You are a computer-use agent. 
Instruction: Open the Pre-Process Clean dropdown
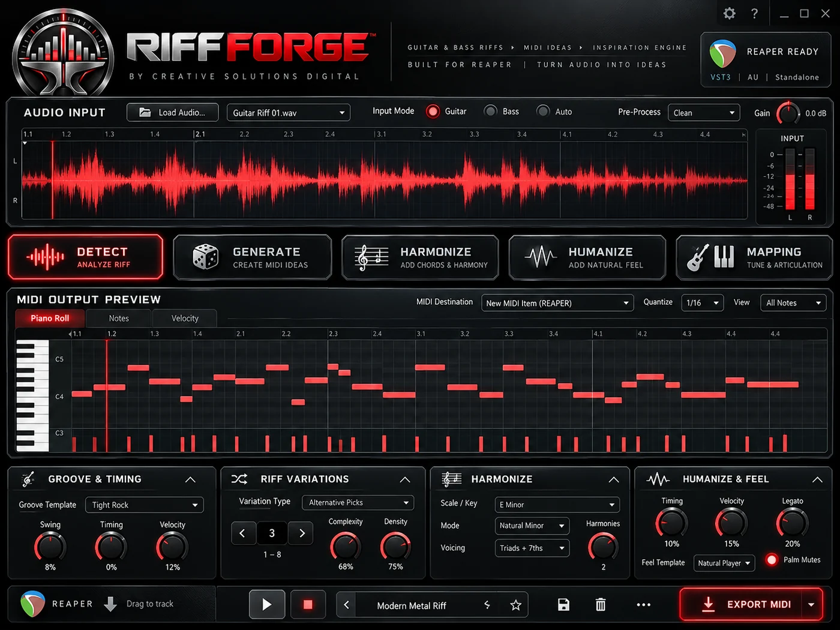coord(704,113)
